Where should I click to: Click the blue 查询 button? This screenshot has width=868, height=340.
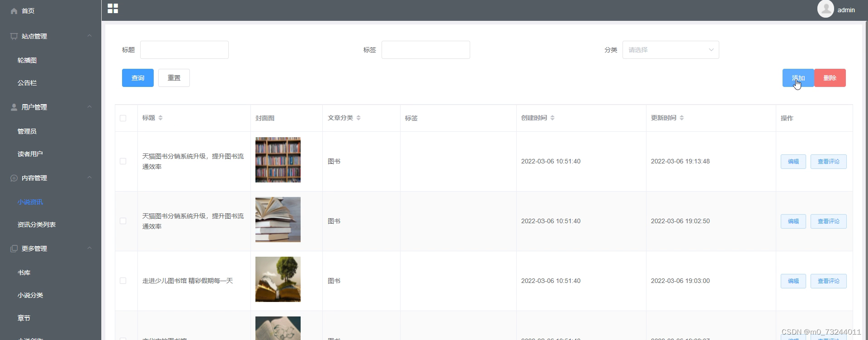click(138, 78)
